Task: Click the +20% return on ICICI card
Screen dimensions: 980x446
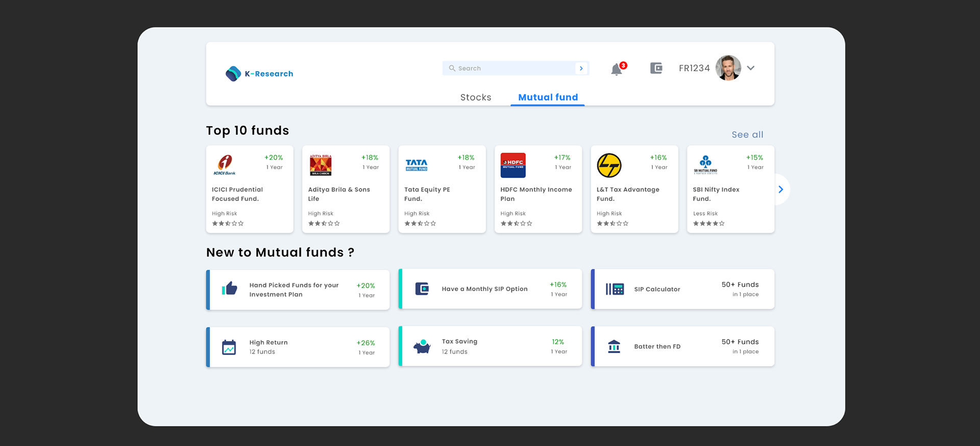Action: coord(274,158)
